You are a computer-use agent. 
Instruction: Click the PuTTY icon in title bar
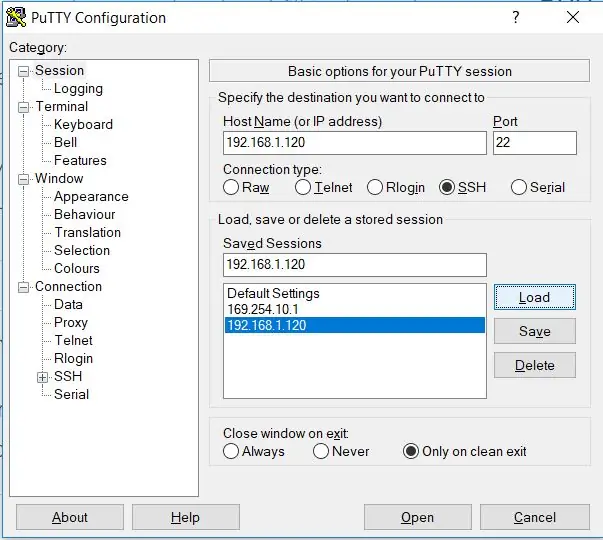[x=16, y=18]
